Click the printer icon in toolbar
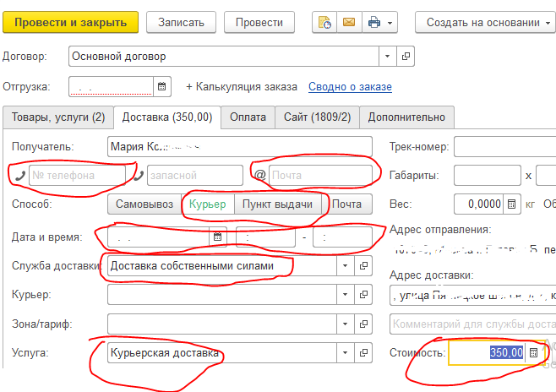Image resolution: width=556 pixels, height=392 pixels. [373, 23]
